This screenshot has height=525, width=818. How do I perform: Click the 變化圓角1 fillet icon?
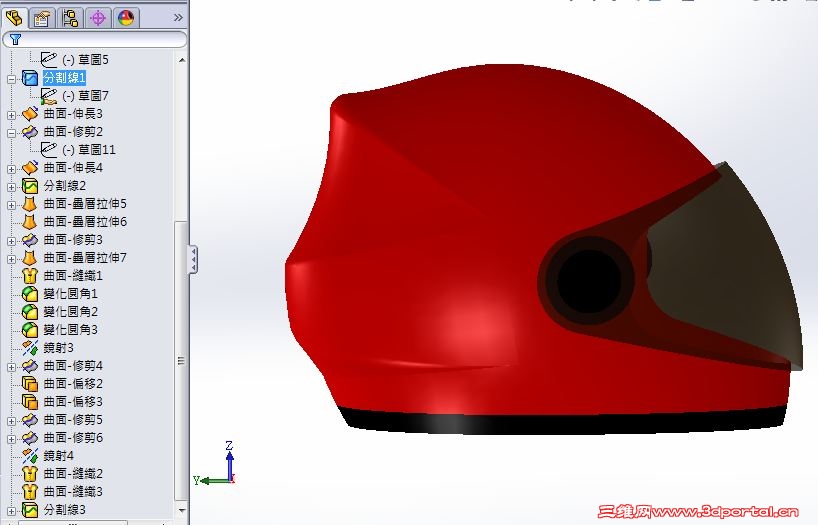[x=30, y=294]
